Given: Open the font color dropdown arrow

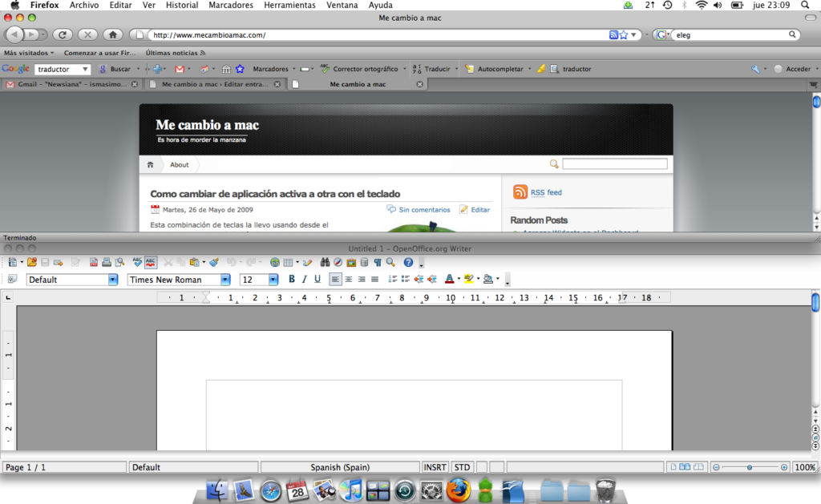Looking at the screenshot, I should click(459, 280).
